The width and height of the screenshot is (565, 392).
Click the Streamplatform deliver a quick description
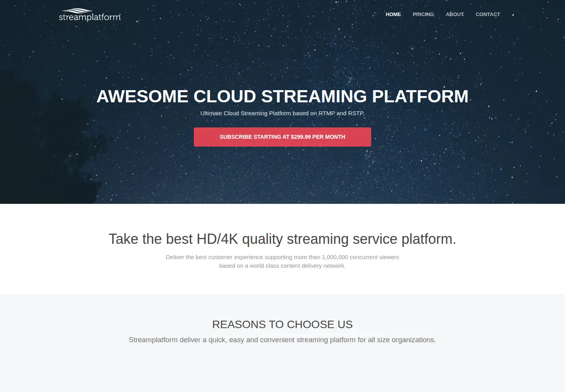point(282,340)
